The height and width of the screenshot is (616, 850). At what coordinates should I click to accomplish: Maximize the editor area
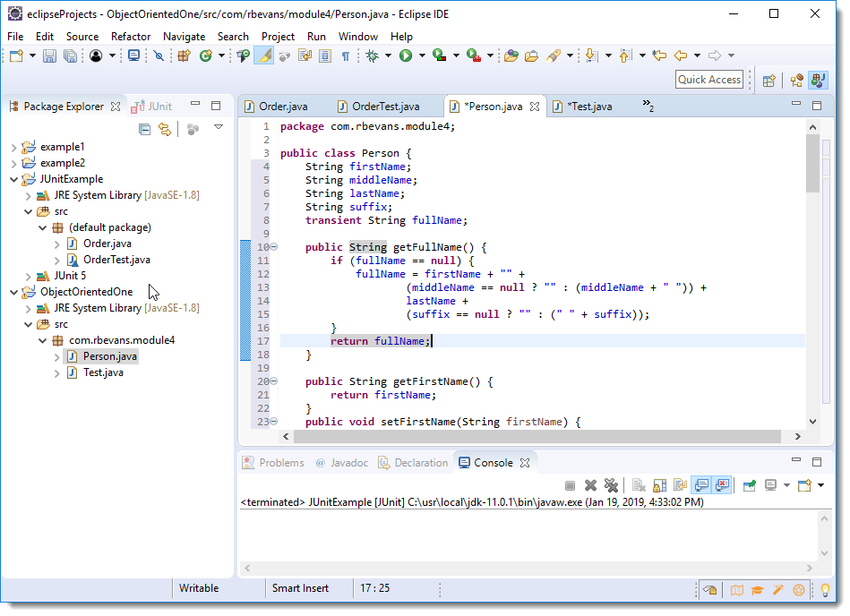pos(817,105)
